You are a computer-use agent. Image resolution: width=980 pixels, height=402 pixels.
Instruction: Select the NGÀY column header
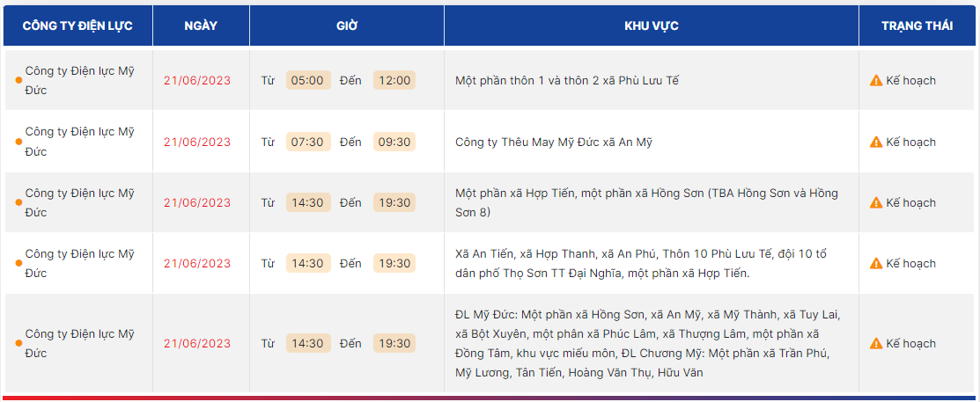click(202, 26)
